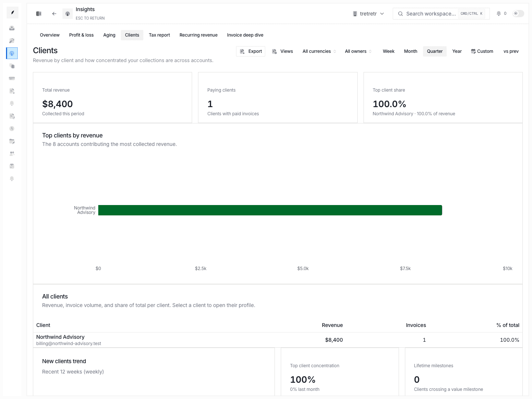The width and height of the screenshot is (532, 399).
Task: Click sidebar bell icon above recurring document icon
Action: [12, 103]
